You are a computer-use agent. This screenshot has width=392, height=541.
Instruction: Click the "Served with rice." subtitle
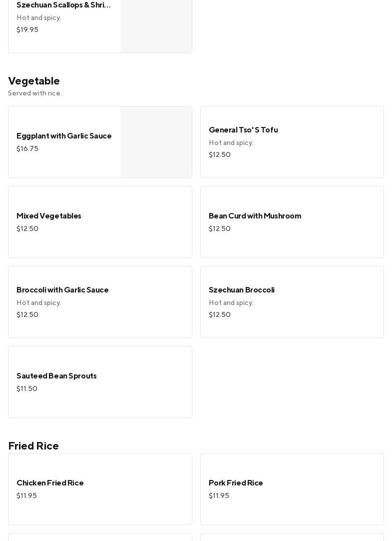[35, 93]
